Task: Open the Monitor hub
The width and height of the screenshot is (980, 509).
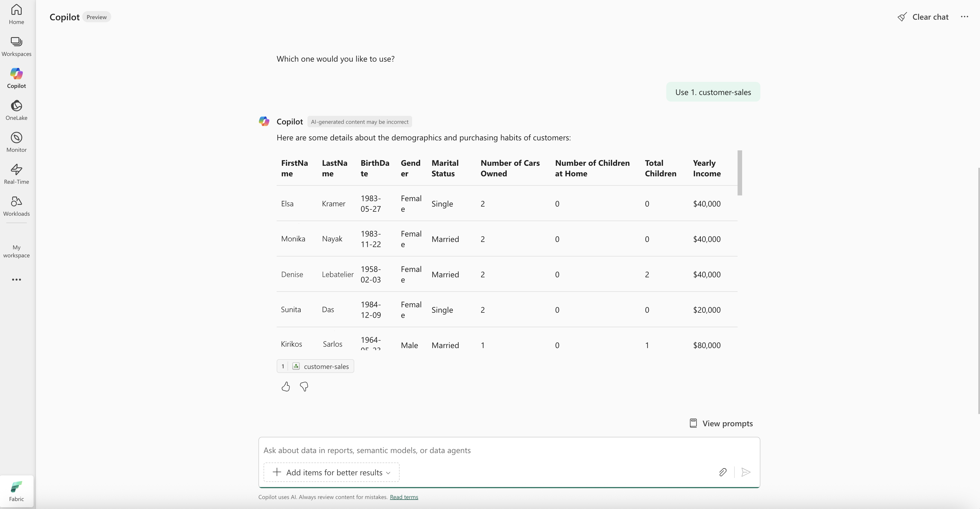Action: point(16,142)
